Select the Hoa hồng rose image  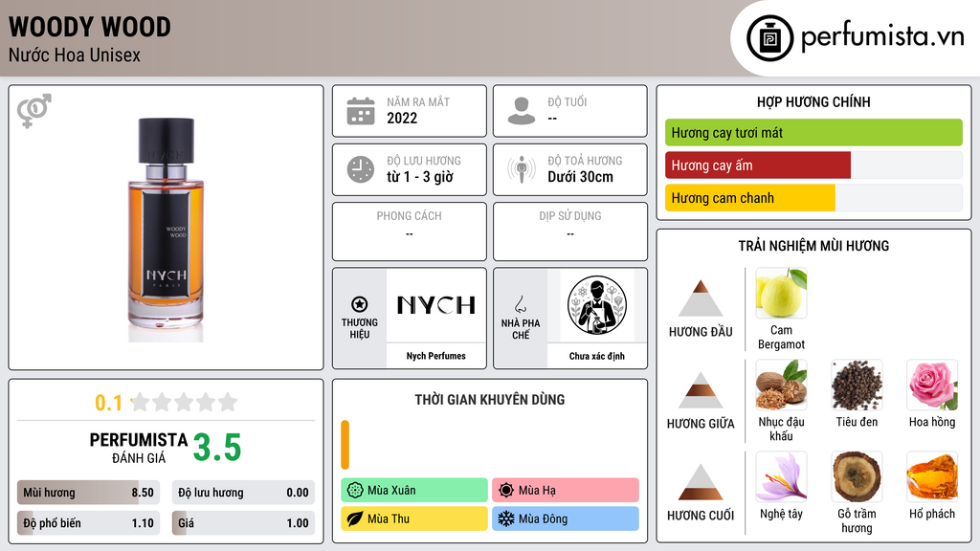932,385
